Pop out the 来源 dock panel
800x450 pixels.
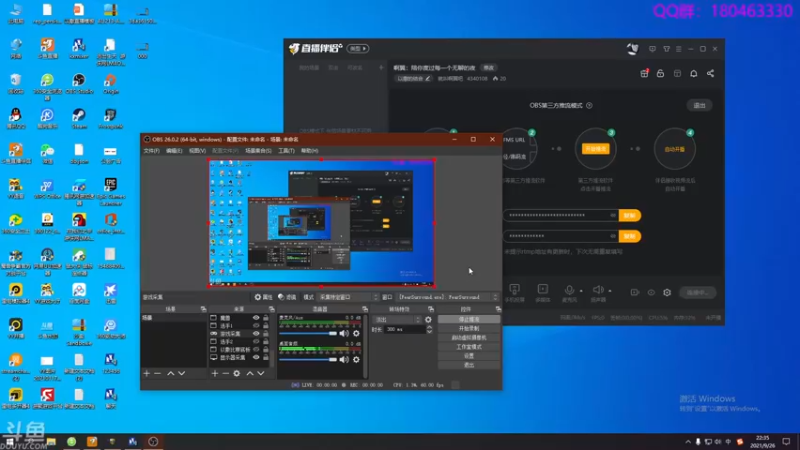coord(271,309)
